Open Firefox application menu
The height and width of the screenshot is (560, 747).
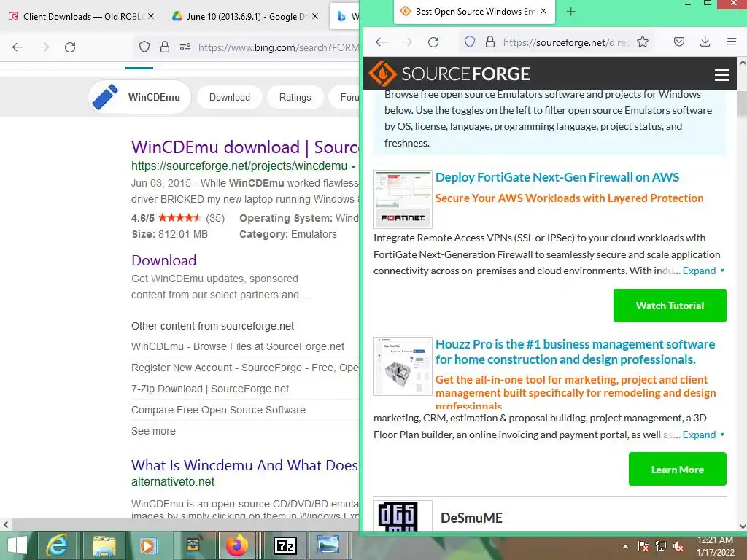pyautogui.click(x=732, y=42)
